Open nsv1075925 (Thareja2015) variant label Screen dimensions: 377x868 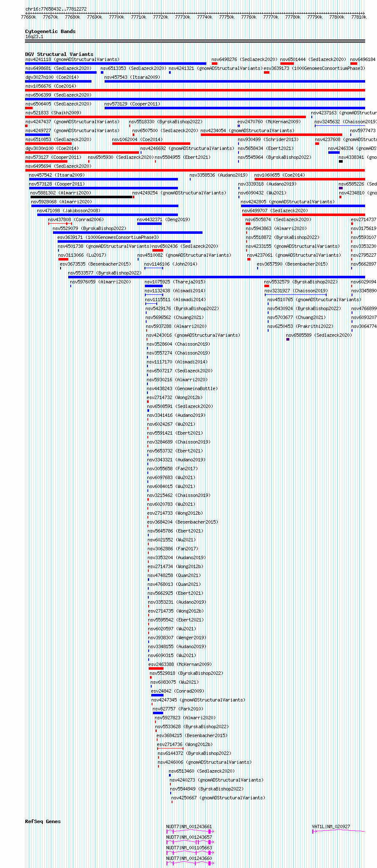[175, 282]
